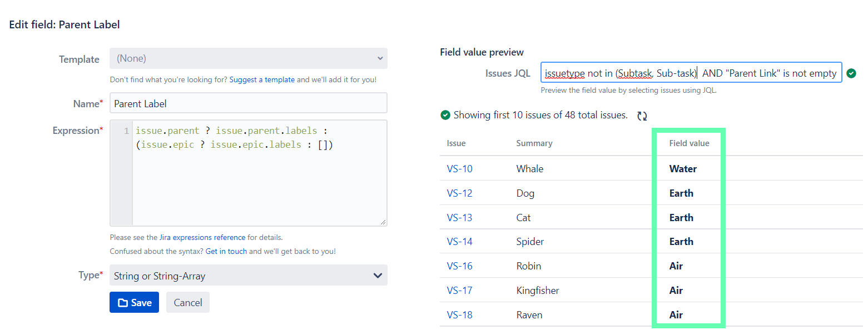The image size is (868, 330).
Task: Open the Template dropdown showing (None)
Action: (248, 58)
